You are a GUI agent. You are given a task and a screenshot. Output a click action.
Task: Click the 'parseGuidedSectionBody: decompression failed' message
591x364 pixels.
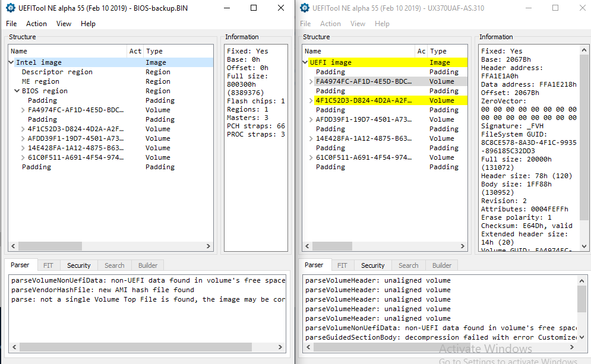pyautogui.click(x=441, y=338)
